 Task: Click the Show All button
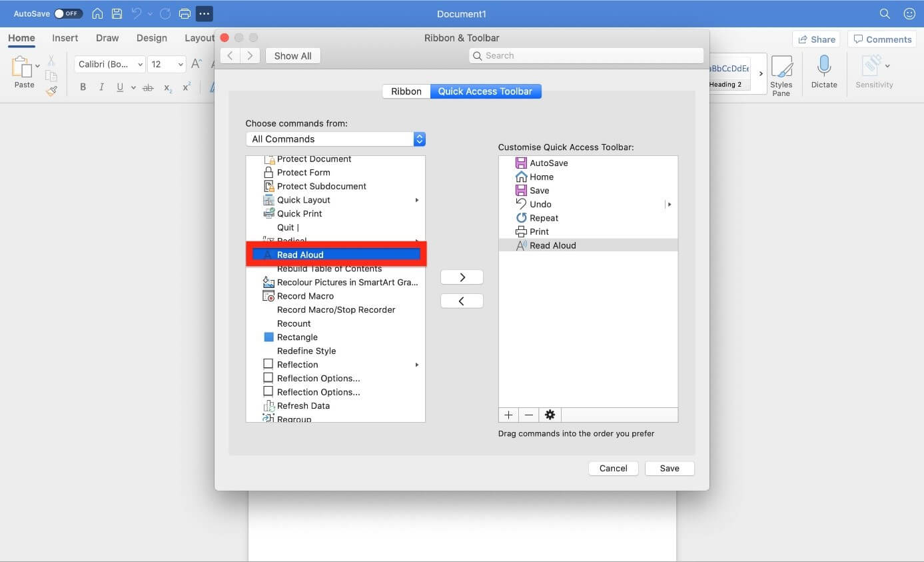(292, 56)
